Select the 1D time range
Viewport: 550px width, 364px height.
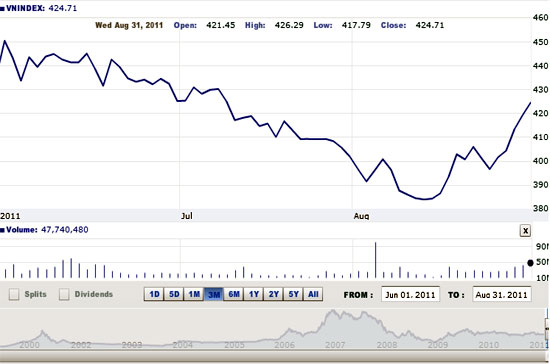[154, 294]
